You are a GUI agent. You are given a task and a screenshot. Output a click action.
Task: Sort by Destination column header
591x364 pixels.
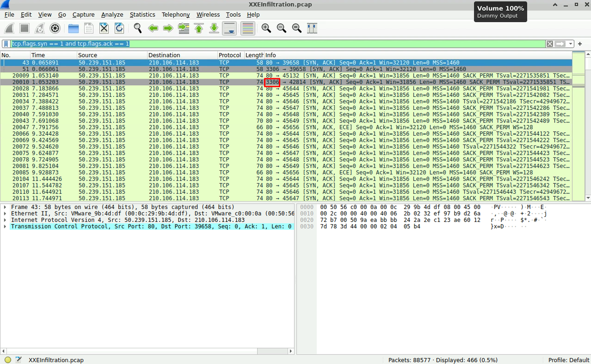(182, 55)
